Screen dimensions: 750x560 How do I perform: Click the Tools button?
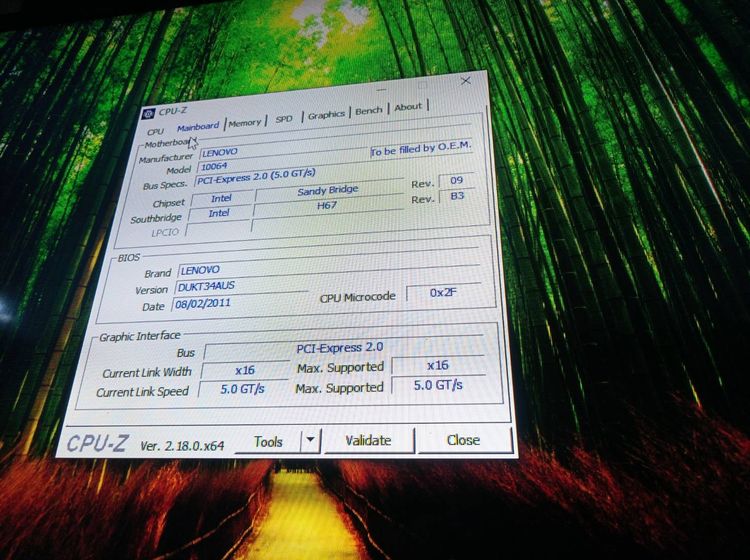pos(268,441)
